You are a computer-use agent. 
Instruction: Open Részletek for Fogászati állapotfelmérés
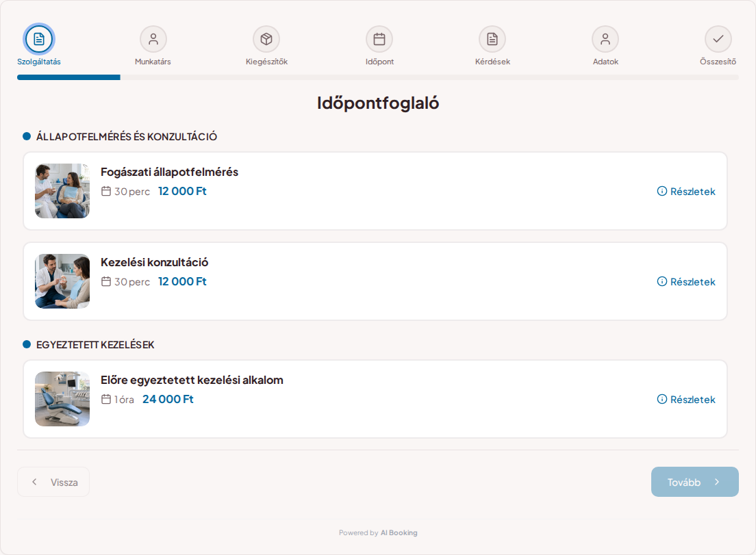pos(686,191)
